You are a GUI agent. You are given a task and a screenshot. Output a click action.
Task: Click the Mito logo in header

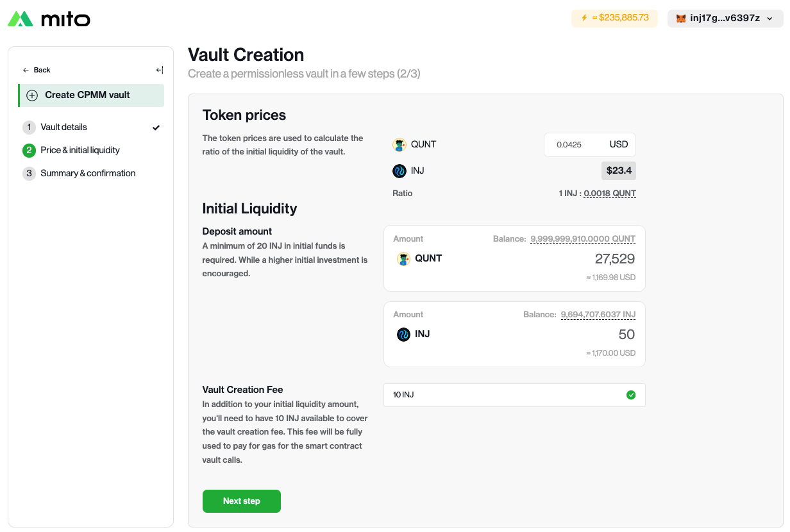pos(49,19)
